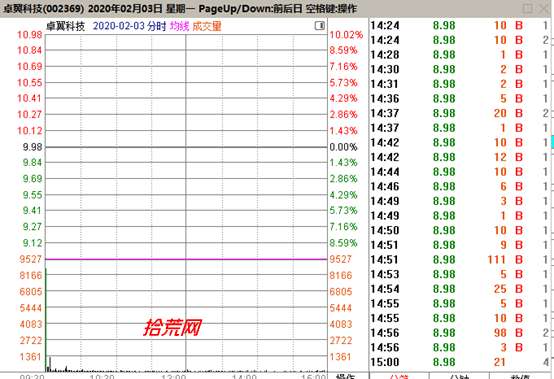Image resolution: width=554 pixels, height=379 pixels.
Task: Open the 操作 menu below the chart
Action: [345, 376]
